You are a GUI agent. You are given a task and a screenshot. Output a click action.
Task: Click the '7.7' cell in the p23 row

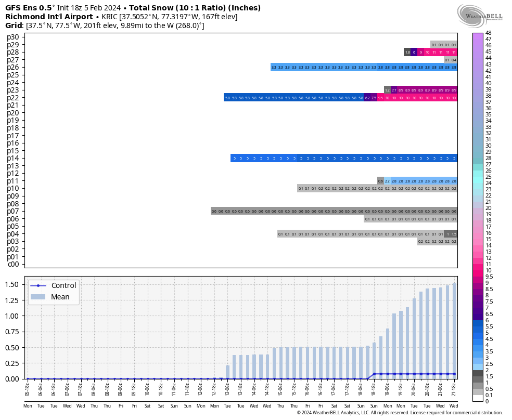(394, 90)
